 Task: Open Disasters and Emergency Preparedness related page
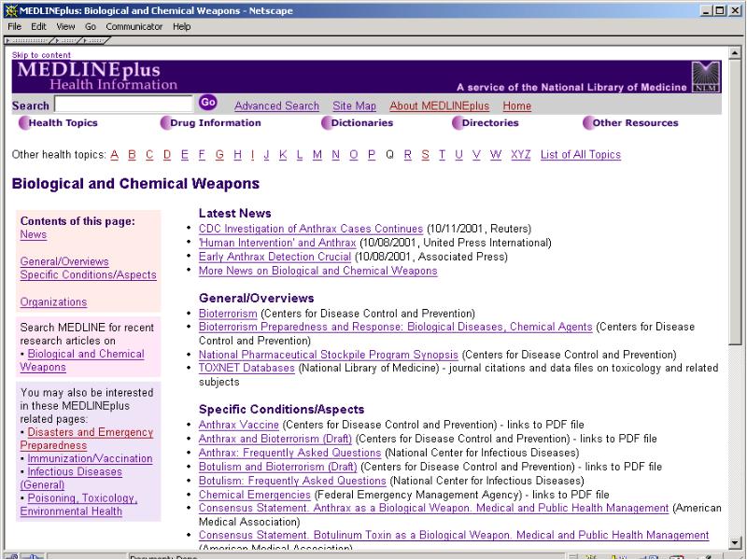[87, 439]
